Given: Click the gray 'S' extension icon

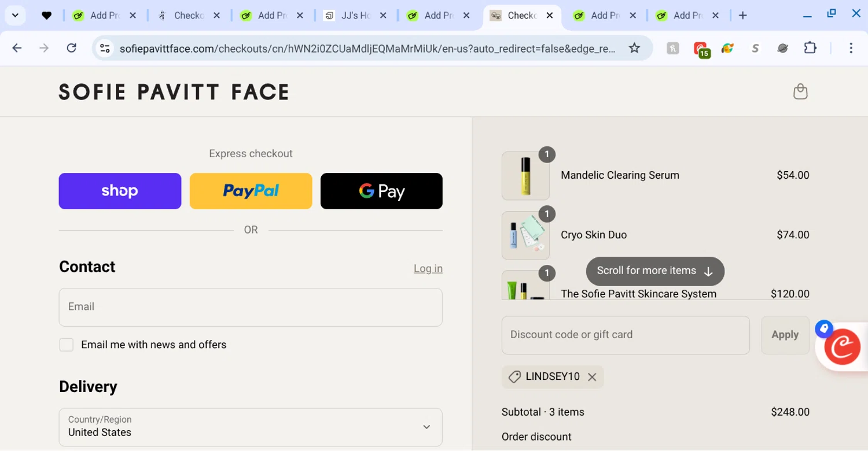Looking at the screenshot, I should 755,49.
